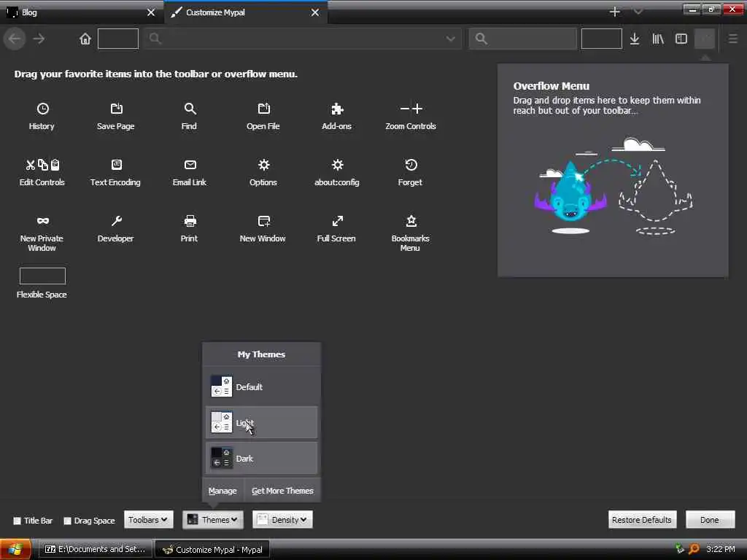Click Manage in the themes popup
The image size is (747, 560).
coord(222,491)
